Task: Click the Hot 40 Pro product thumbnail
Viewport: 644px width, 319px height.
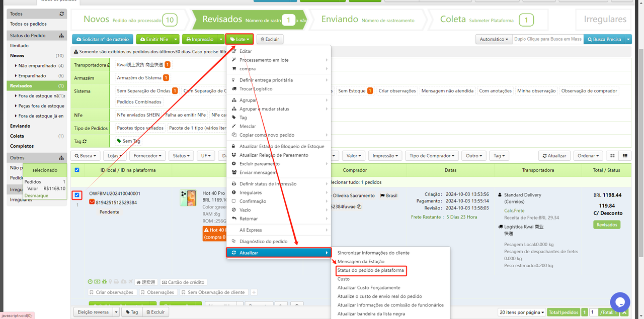Action: point(188,198)
